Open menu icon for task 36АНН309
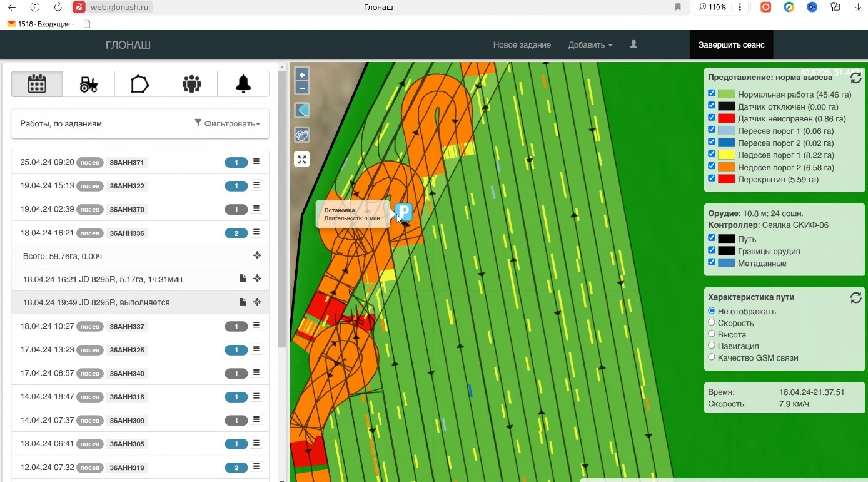 click(256, 419)
